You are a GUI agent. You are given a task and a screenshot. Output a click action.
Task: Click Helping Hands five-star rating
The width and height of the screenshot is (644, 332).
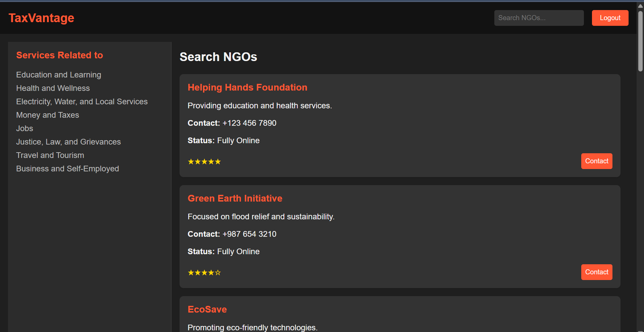tap(204, 162)
